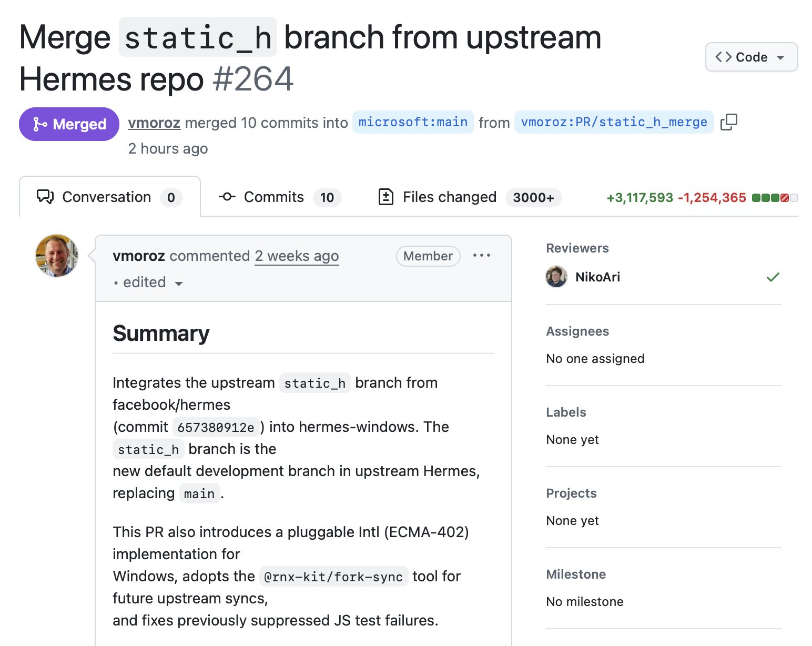Open the vmoroz:PR/static_h_merge branch link
The width and height of the screenshot is (812, 646).
pos(614,122)
